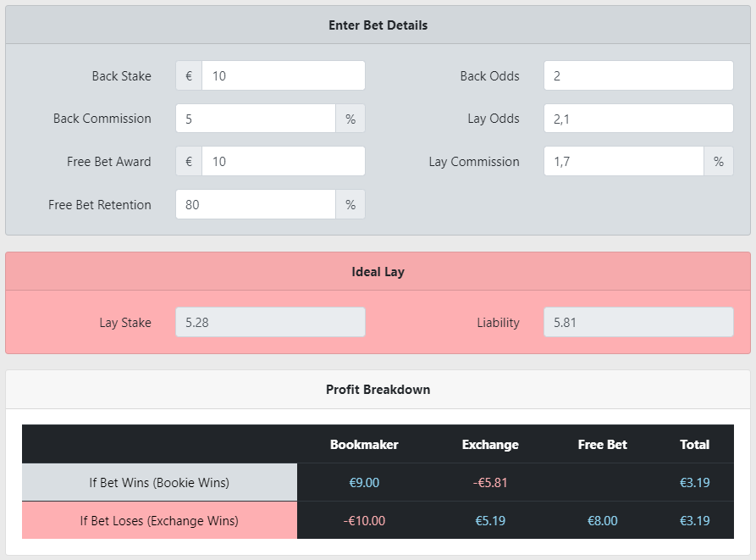Click the percent symbol beside Back Commission
This screenshot has width=756, height=560.
coord(350,119)
